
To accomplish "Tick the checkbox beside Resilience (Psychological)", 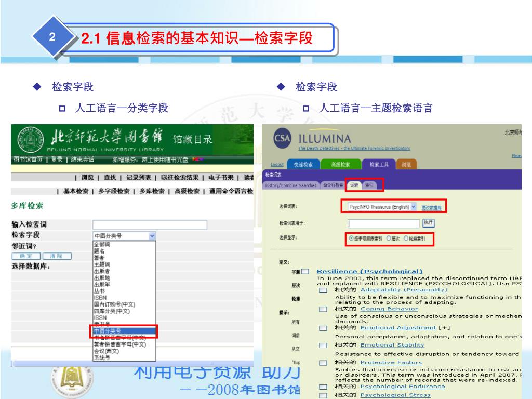I will click(x=305, y=271).
